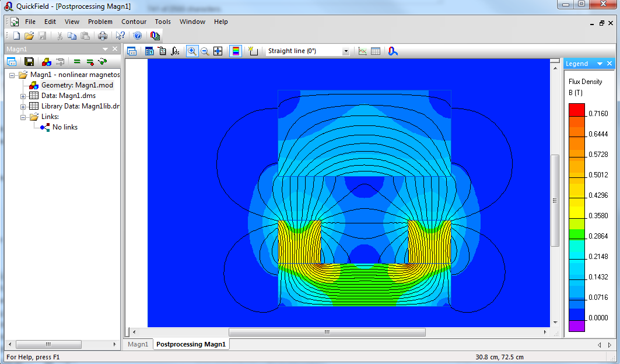The height and width of the screenshot is (364, 620).
Task: Open the Edit menu
Action: (50, 22)
